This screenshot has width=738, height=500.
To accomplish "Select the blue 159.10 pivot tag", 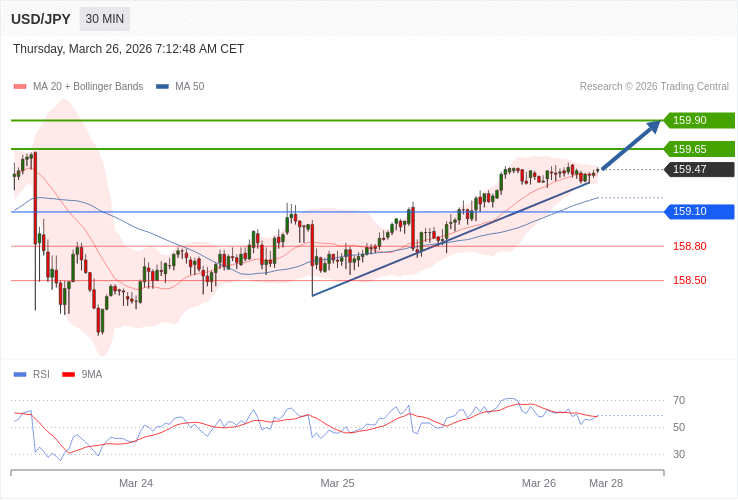I will pos(699,212).
